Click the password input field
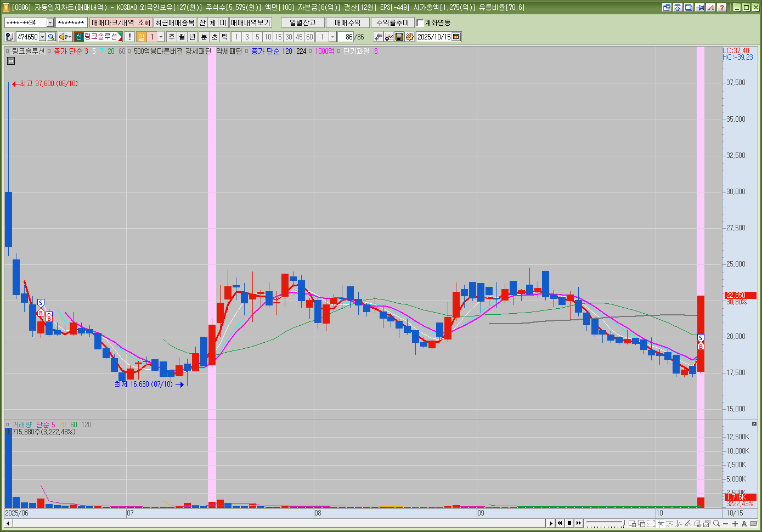The image size is (762, 532). pyautogui.click(x=71, y=22)
